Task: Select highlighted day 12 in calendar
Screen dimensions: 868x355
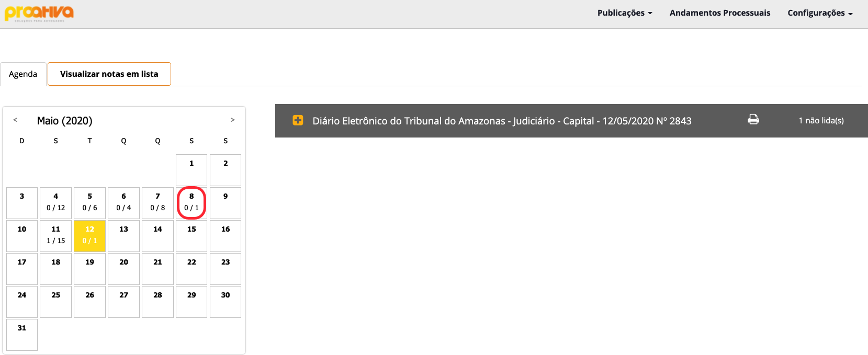Action: [89, 236]
